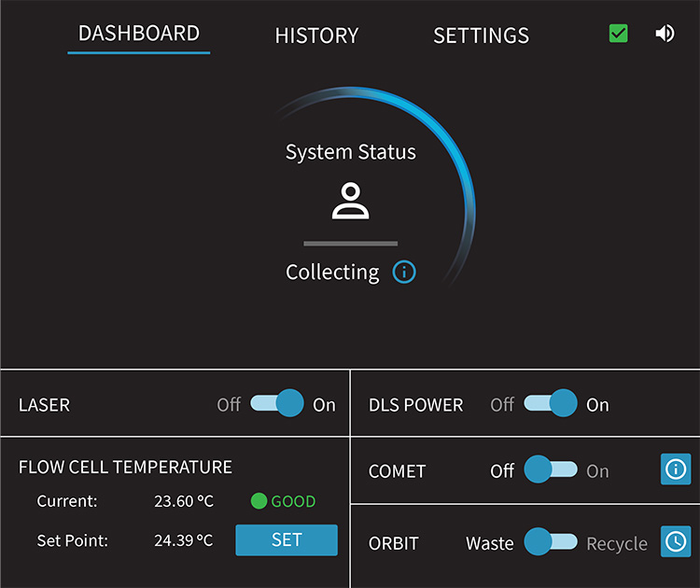The image size is (700, 588).
Task: Click the Recycle label beside ORBIT
Action: tap(616, 543)
